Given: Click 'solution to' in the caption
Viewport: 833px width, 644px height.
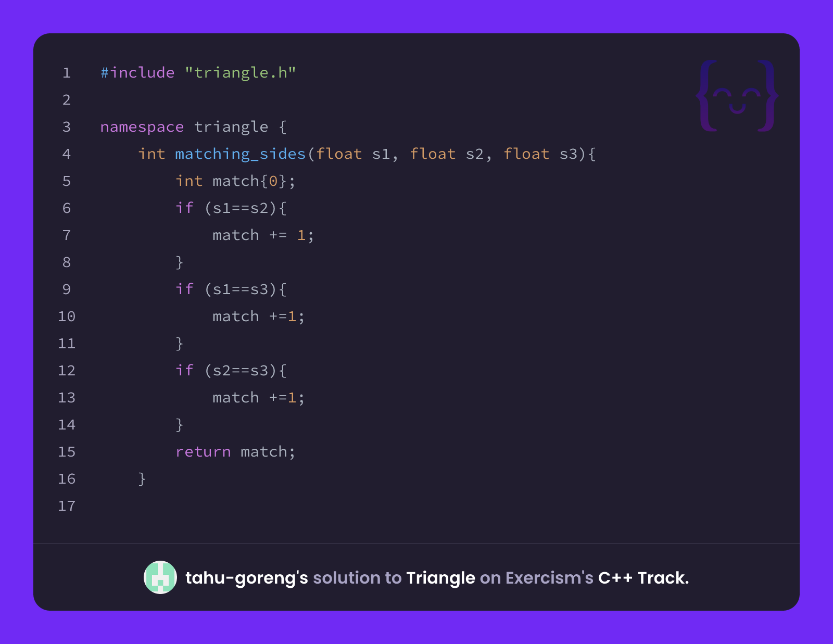Looking at the screenshot, I should [357, 578].
